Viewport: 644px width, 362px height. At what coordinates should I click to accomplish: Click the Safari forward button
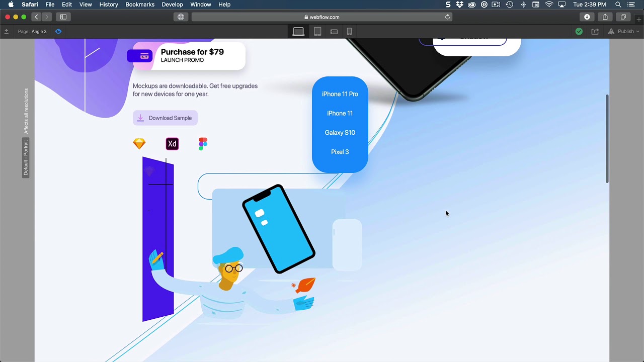47,17
